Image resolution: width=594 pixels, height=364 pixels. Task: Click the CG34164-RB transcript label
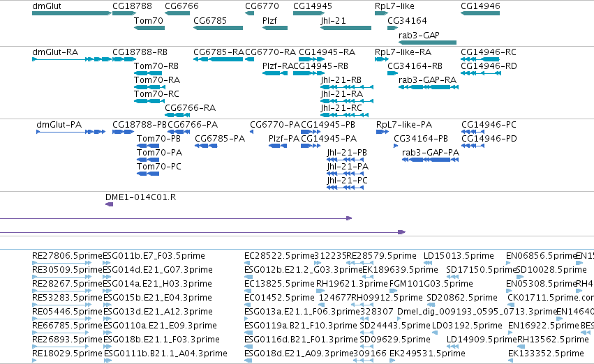tap(415, 66)
